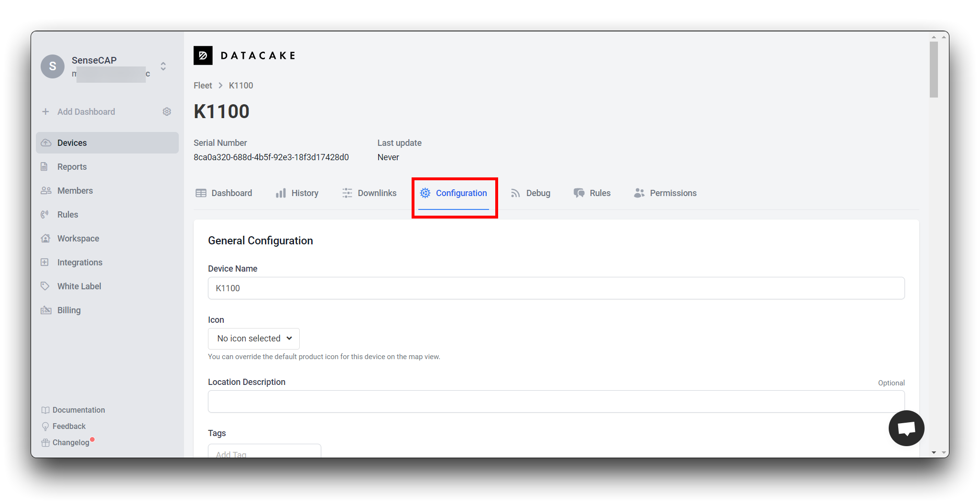This screenshot has width=980, height=504.
Task: Click the Add Tag input field
Action: 264,452
